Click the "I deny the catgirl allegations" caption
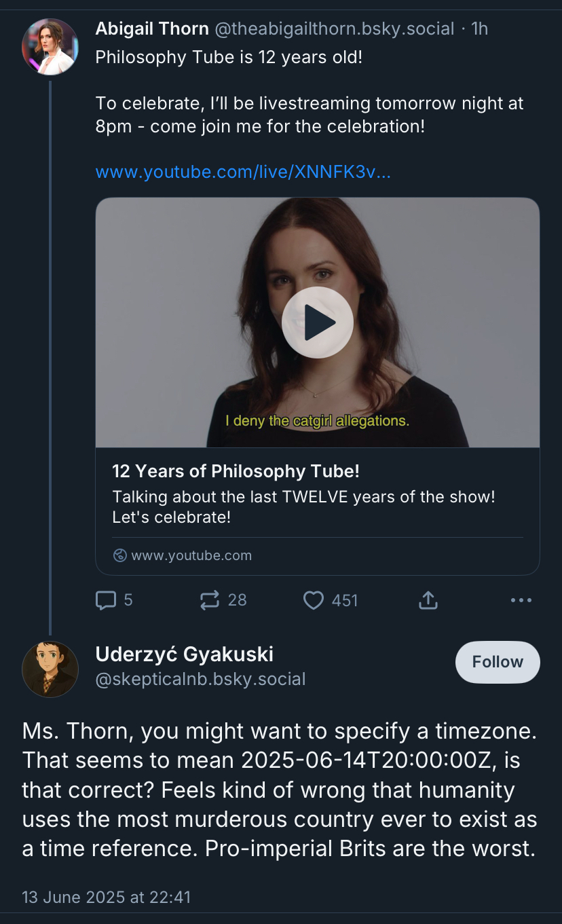562x924 pixels. [318, 421]
